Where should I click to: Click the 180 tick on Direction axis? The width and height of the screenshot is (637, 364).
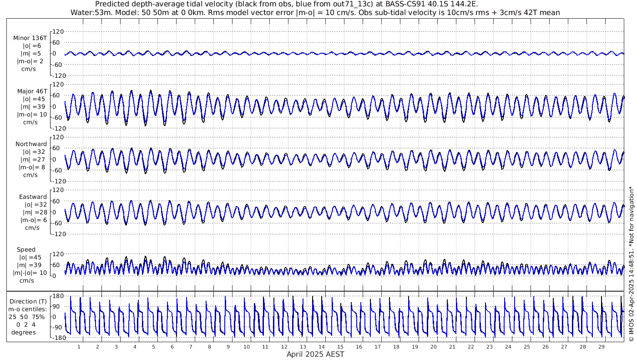57,296
